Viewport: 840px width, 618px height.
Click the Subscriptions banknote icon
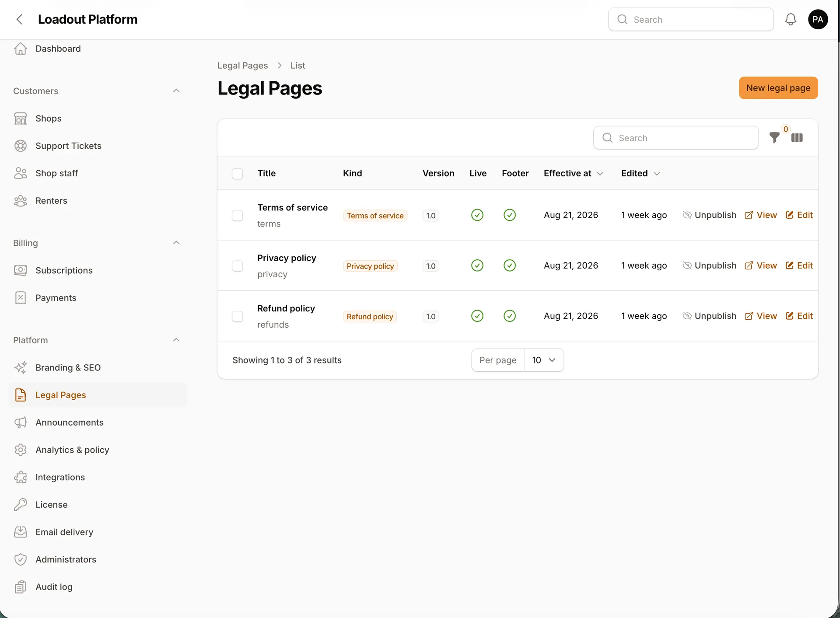coord(21,270)
